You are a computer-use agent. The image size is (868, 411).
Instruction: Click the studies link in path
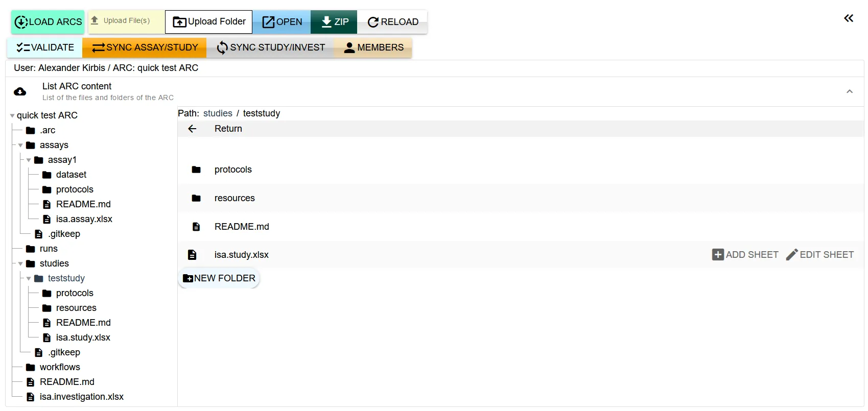[x=218, y=113]
